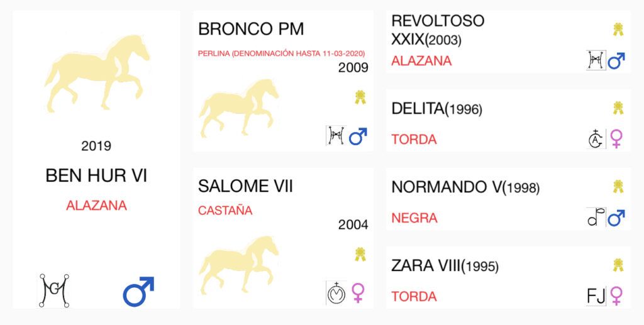Click the female symbol on Zara VIII card

pyautogui.click(x=616, y=296)
